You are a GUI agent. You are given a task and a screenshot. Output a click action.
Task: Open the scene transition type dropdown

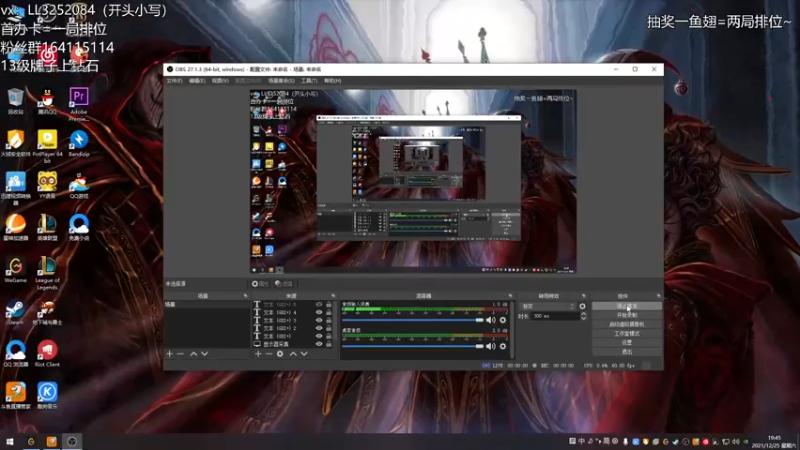(x=547, y=306)
